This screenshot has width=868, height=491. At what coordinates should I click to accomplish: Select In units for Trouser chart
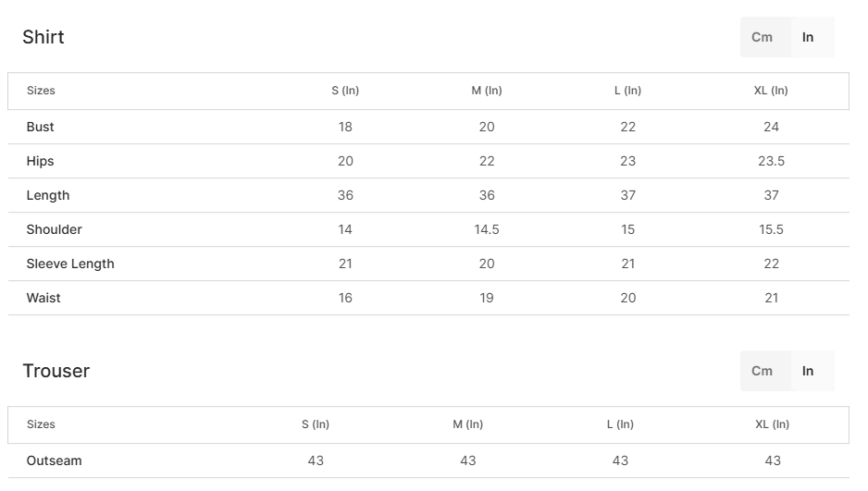808,371
